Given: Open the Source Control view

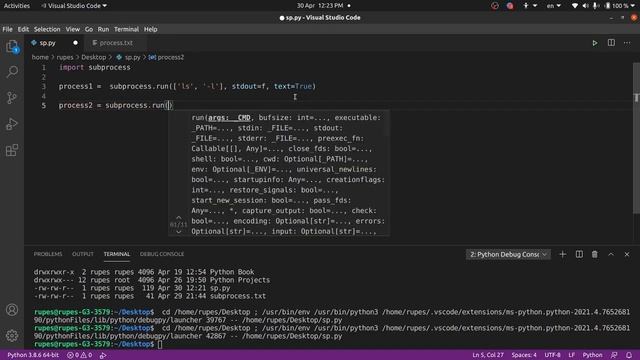Looking at the screenshot, I should (x=12, y=98).
